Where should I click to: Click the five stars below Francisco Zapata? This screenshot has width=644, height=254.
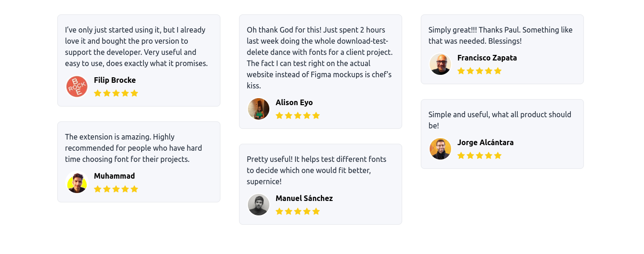pos(480,71)
